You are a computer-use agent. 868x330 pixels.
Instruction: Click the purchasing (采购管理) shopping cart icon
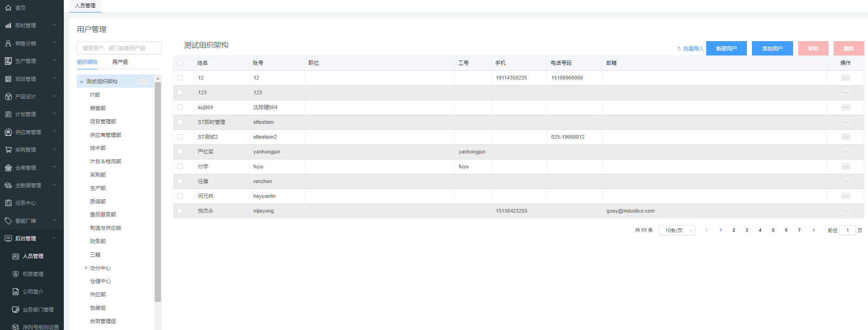[8, 150]
